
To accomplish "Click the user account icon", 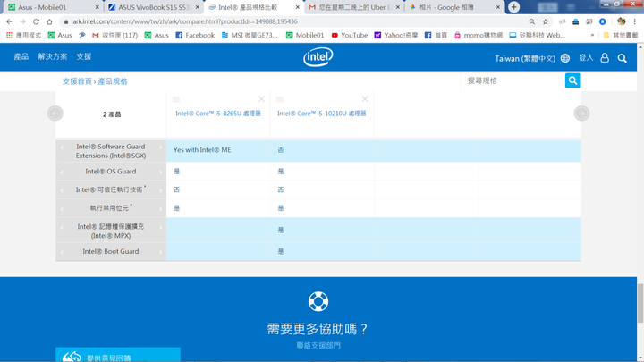I will pos(605,58).
